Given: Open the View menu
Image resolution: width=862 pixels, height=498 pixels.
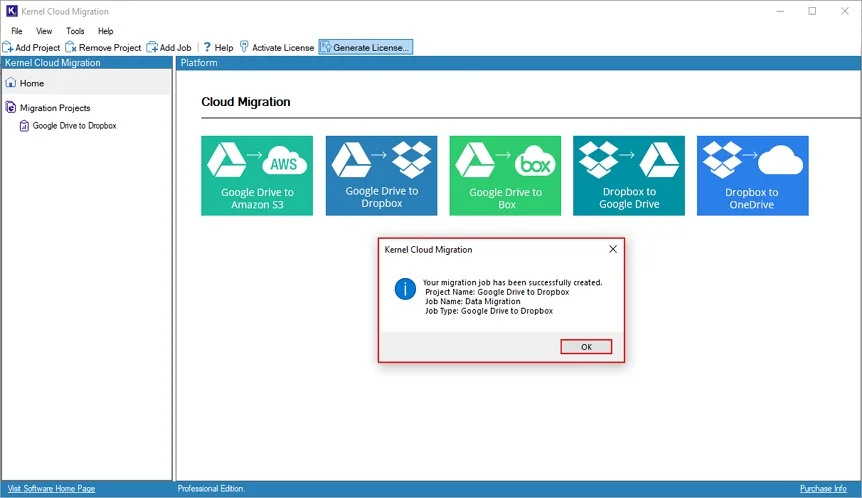Looking at the screenshot, I should (44, 31).
